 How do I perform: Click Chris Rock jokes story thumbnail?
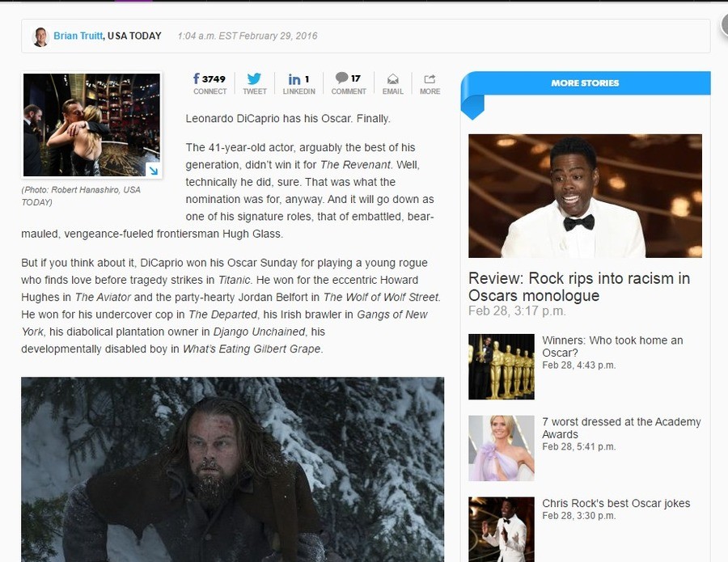pos(502,530)
